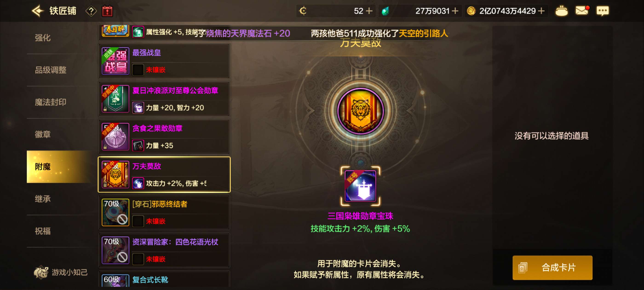
Task: Select the 贪食之果敢勋章 item
Action: tap(164, 137)
